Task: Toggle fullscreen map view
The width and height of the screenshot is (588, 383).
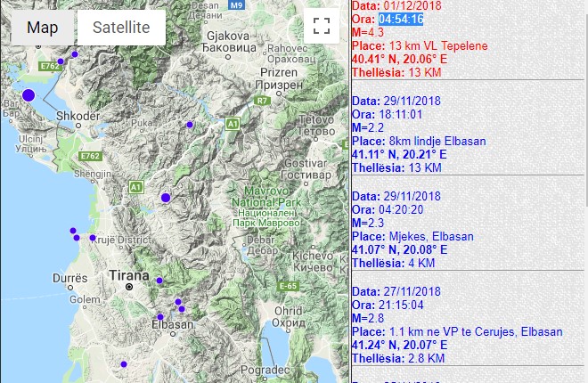Action: pos(321,26)
